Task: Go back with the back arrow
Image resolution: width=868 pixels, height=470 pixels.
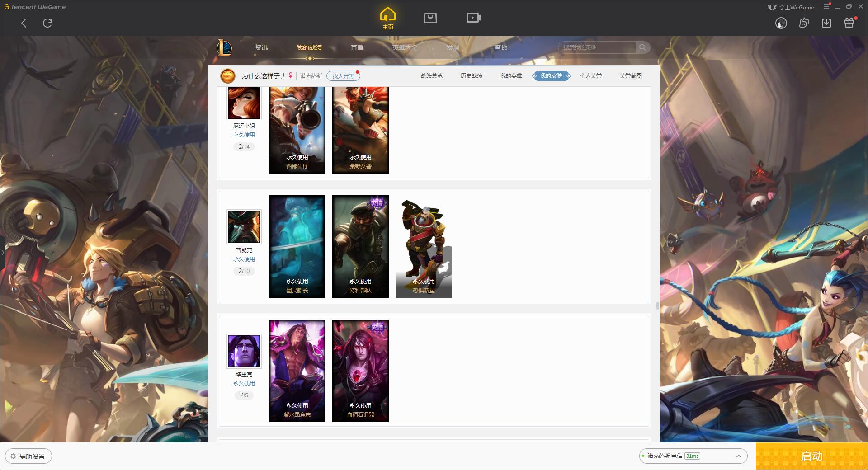Action: click(24, 23)
